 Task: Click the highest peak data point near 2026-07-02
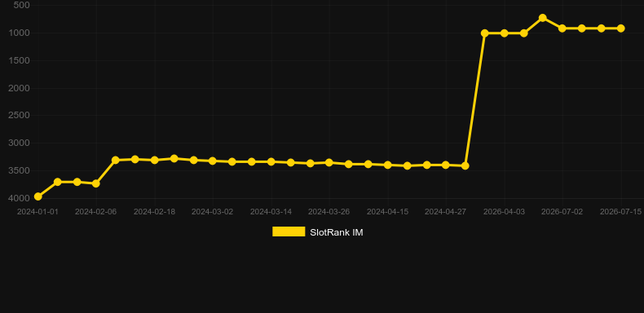point(543,18)
